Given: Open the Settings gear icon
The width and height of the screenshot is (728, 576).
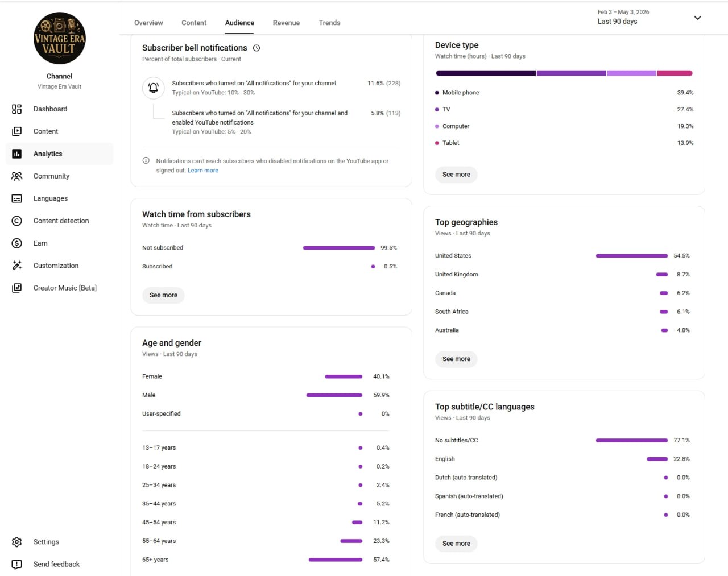Looking at the screenshot, I should click(17, 542).
